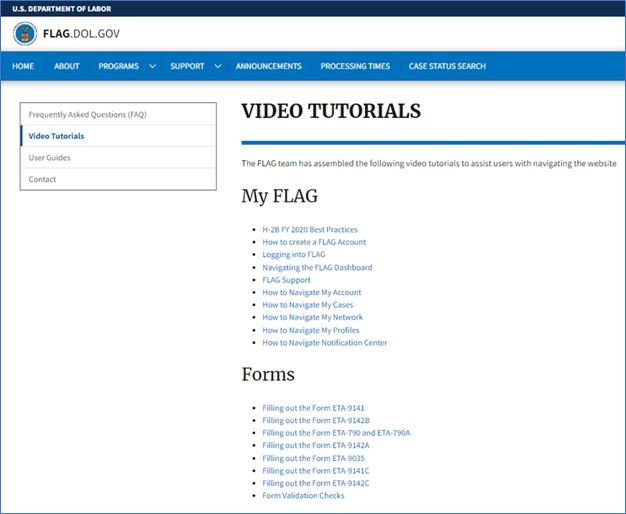626x514 pixels.
Task: Open H-2B FY 2020 Best Practices link
Action: 310,230
